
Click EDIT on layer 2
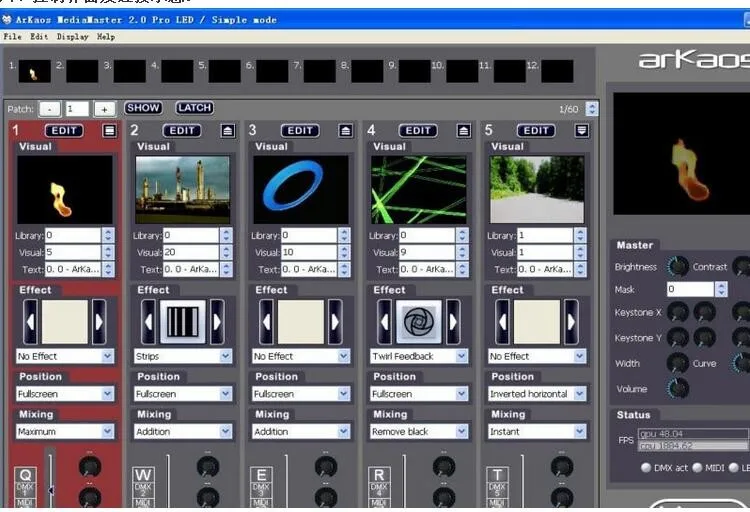(x=182, y=131)
